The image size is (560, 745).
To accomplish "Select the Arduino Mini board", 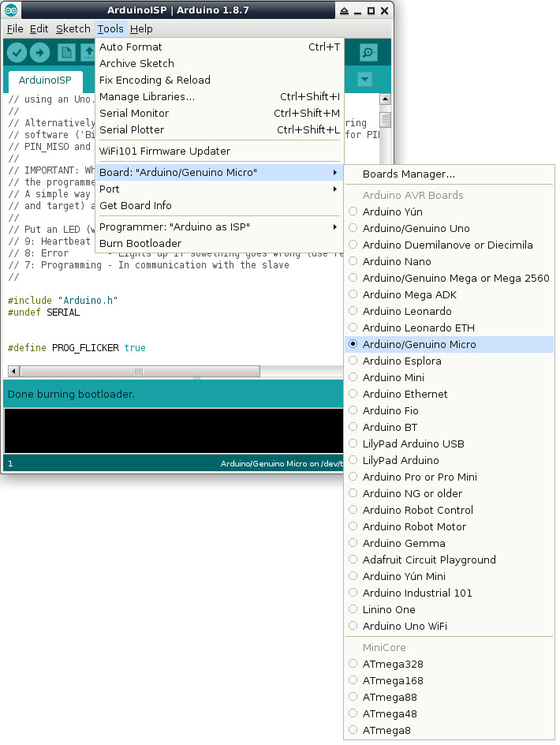I will pyautogui.click(x=449, y=378).
